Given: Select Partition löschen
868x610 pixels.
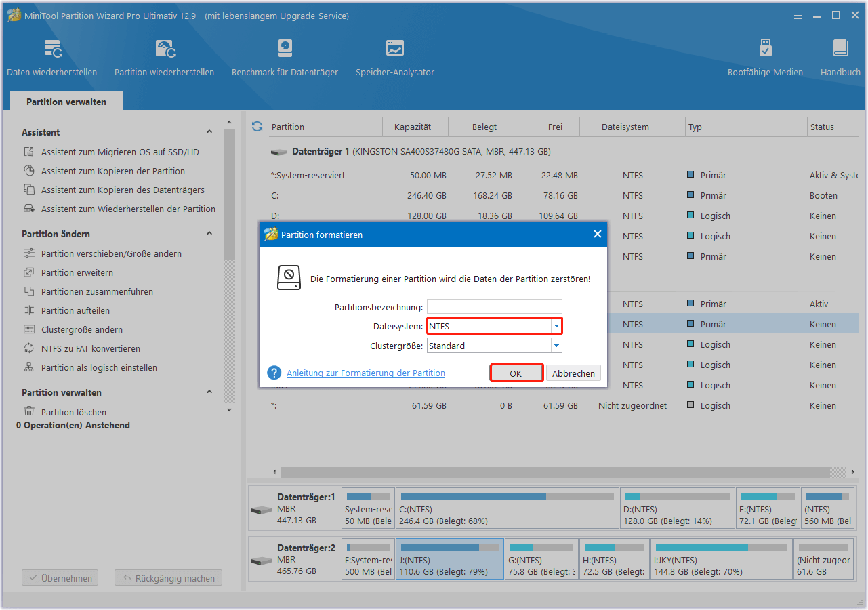Looking at the screenshot, I should coord(73,412).
